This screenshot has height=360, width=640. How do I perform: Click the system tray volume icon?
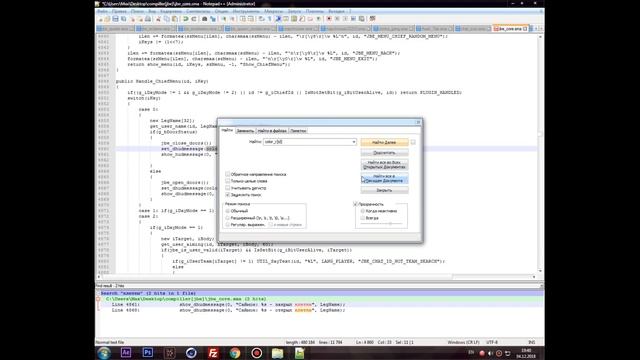tap(490, 353)
